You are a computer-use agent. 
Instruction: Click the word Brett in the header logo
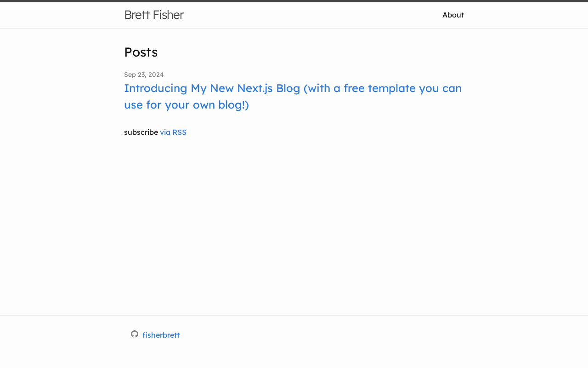(137, 15)
